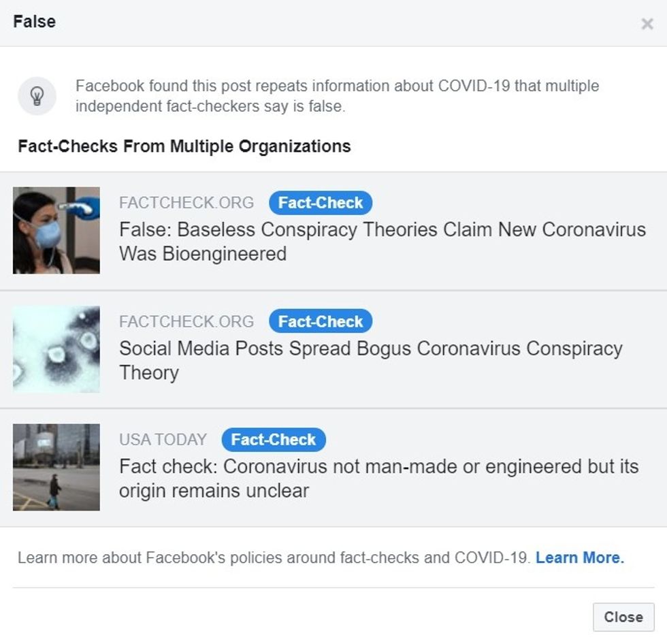Click the USA TODAY source label
Screen dimensions: 667x644
163,440
